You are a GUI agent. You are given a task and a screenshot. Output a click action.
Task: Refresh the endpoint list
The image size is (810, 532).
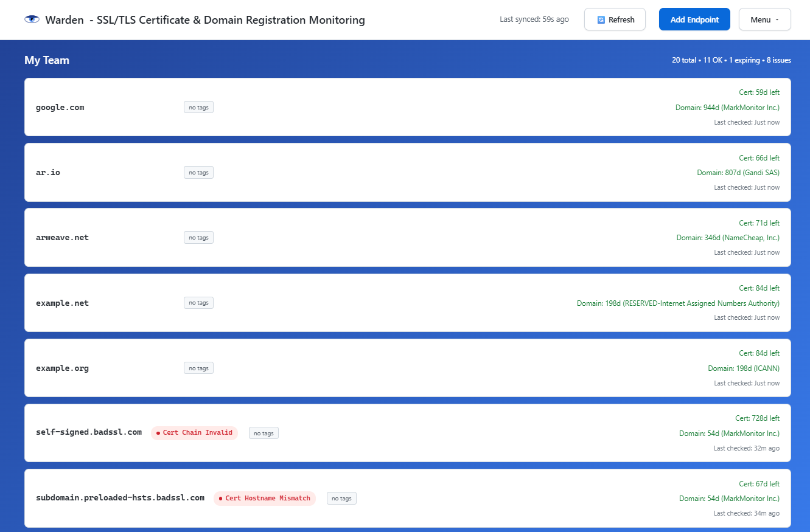[x=615, y=19]
